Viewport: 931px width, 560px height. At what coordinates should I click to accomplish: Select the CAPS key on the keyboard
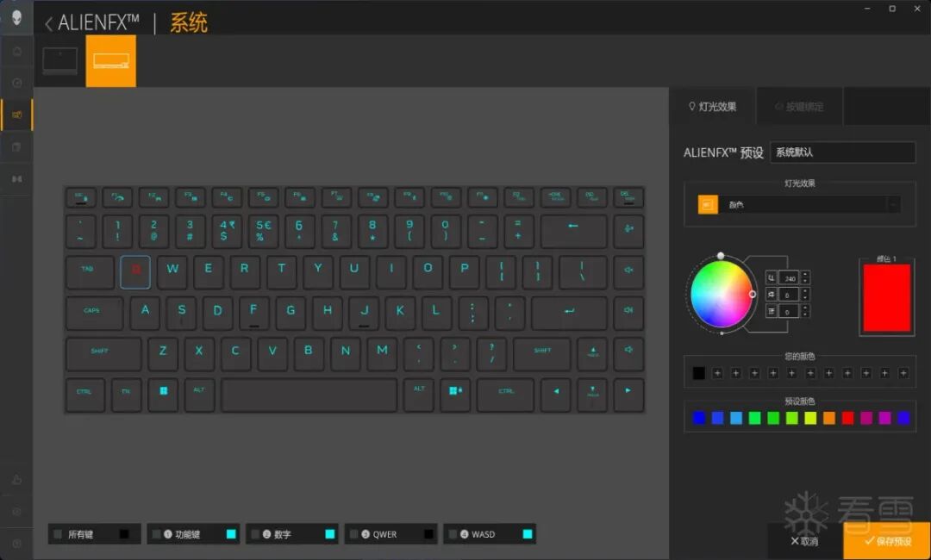click(95, 314)
